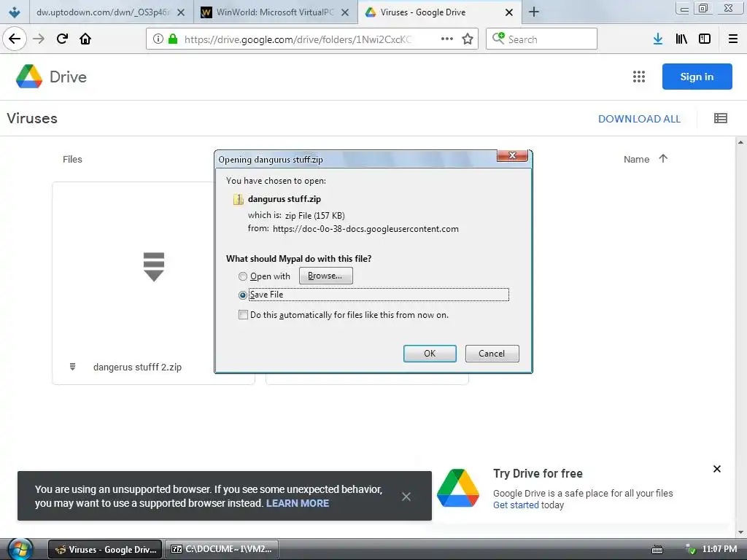747x560 pixels.
Task: Click the Drive wordmark text
Action: (x=68, y=77)
